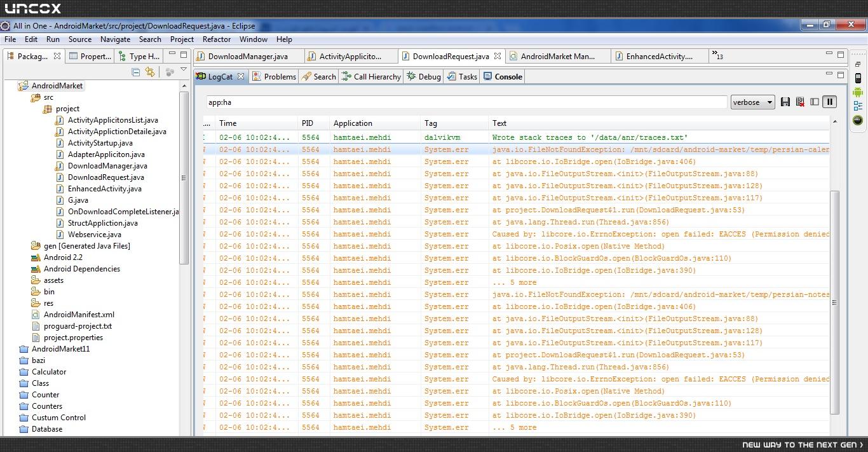Switch to the ActivityApplicito... editor tab
This screenshot has height=452, width=868.
click(350, 56)
